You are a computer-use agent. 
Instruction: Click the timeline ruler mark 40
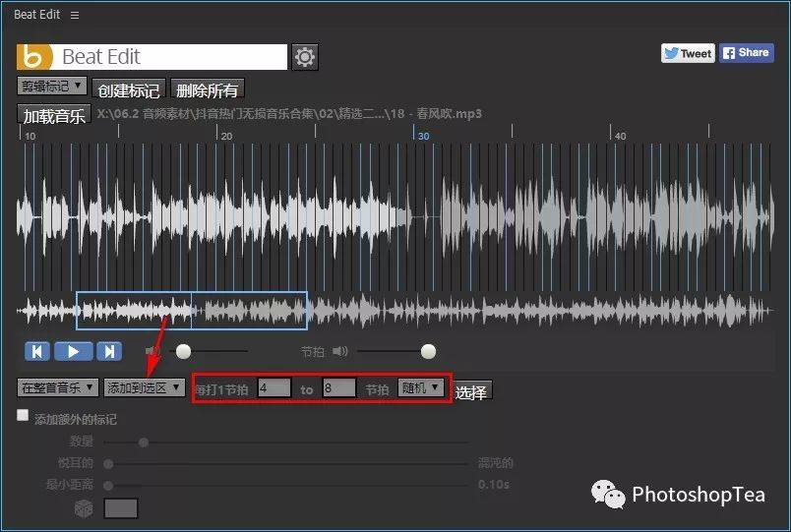(x=621, y=136)
